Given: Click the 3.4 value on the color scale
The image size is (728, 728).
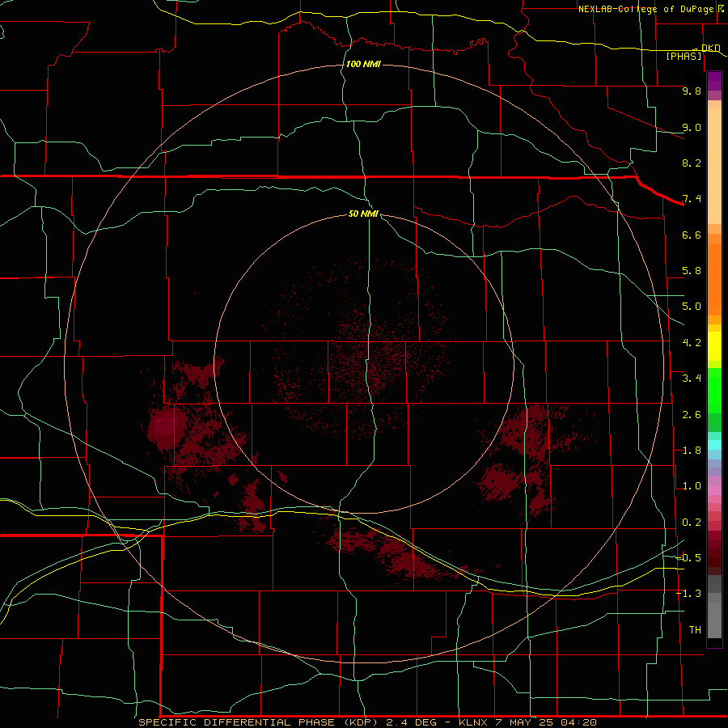Looking at the screenshot, I should click(x=692, y=379).
